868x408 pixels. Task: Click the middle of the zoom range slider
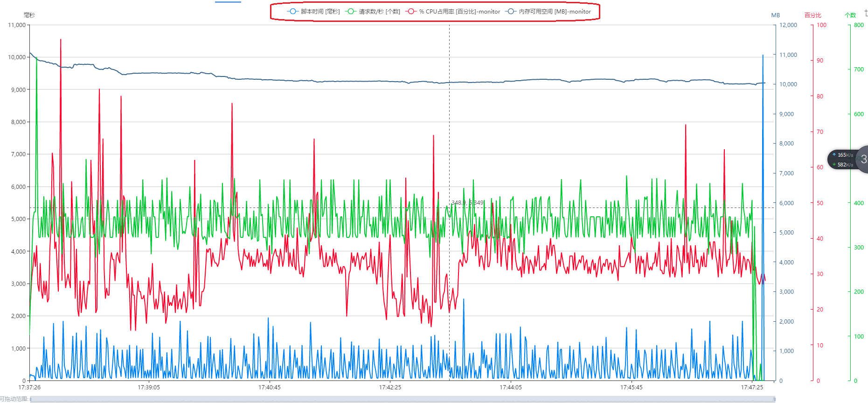403,399
